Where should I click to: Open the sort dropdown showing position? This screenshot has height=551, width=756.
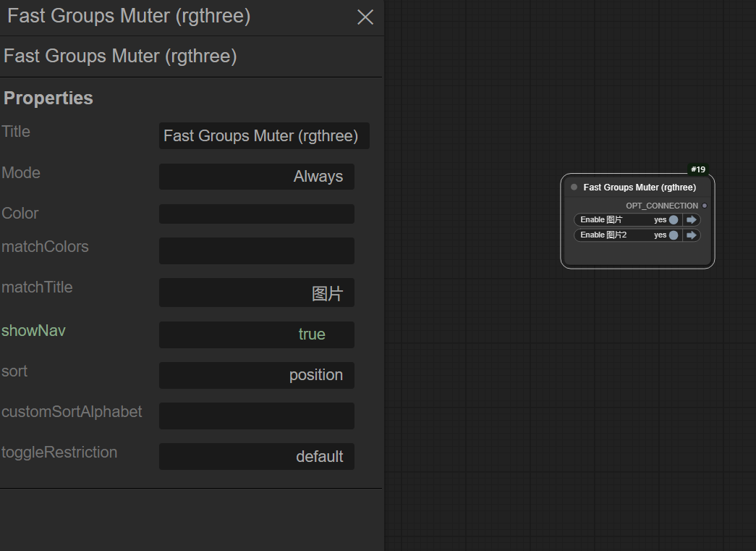pyautogui.click(x=256, y=375)
